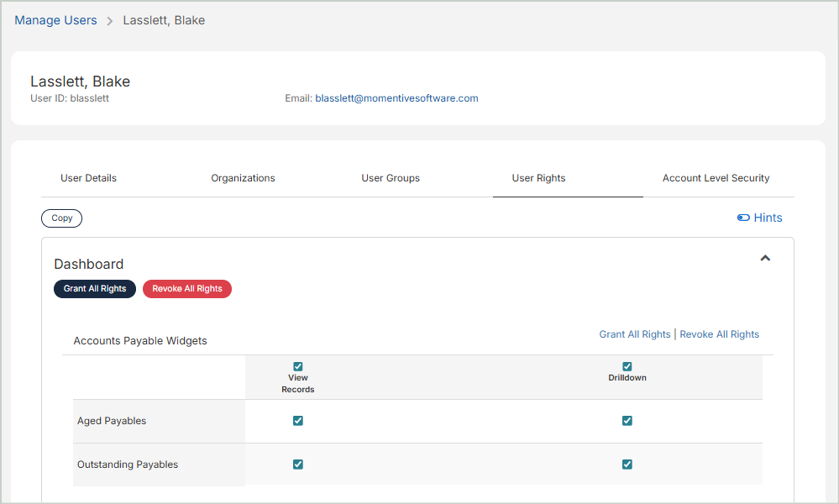This screenshot has width=839, height=504.
Task: Open the Manage Users breadcrumb link
Action: (x=55, y=20)
